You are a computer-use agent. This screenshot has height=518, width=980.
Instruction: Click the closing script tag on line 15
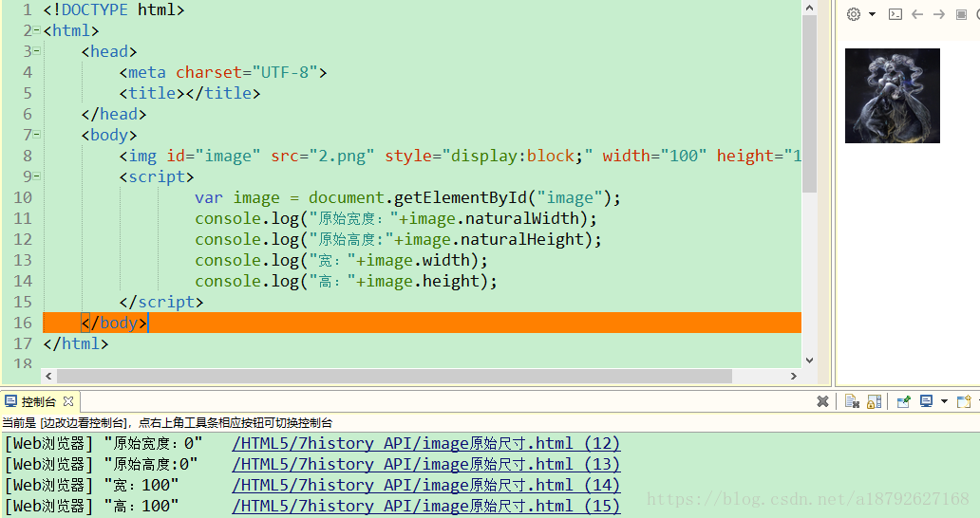pyautogui.click(x=161, y=302)
